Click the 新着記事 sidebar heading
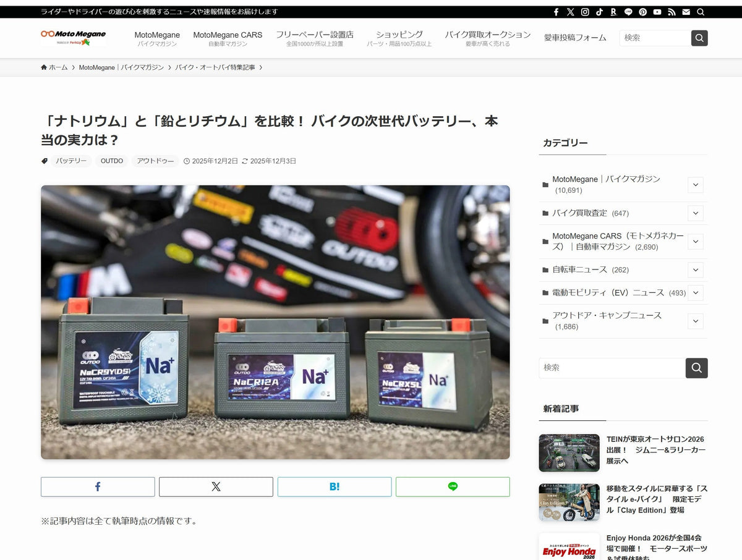This screenshot has height=560, width=742. (x=561, y=409)
